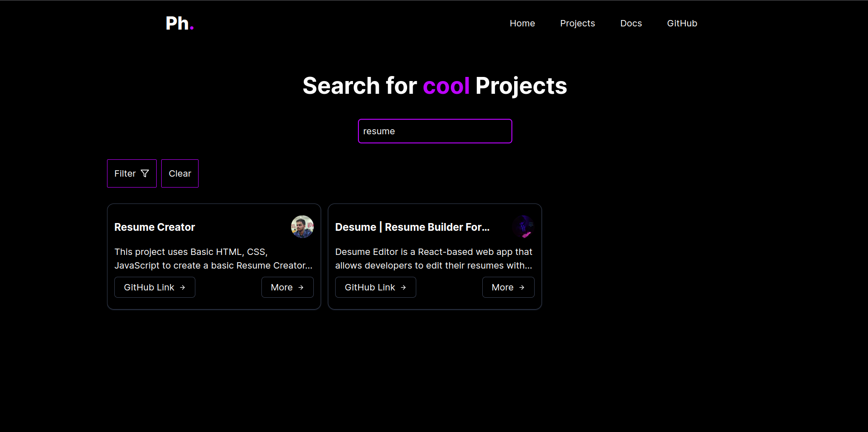The image size is (868, 432).
Task: Clear the current search with the Clear button
Action: pos(179,173)
